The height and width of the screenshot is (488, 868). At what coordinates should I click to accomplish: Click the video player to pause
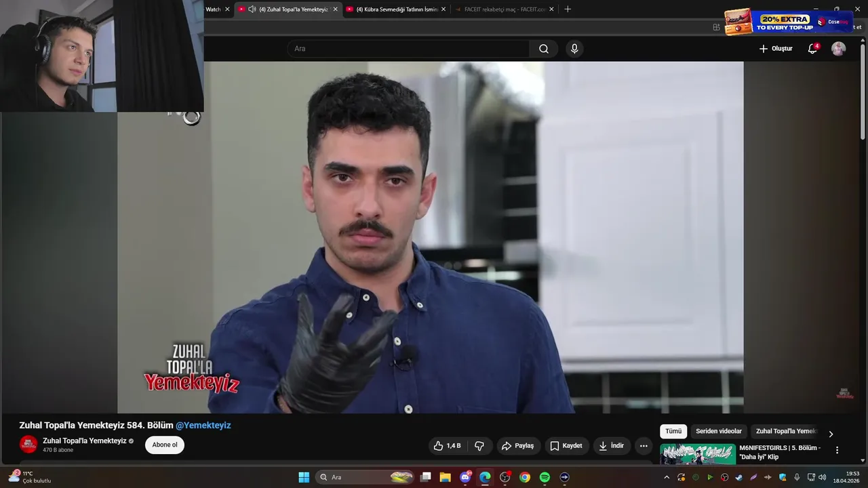(x=430, y=237)
